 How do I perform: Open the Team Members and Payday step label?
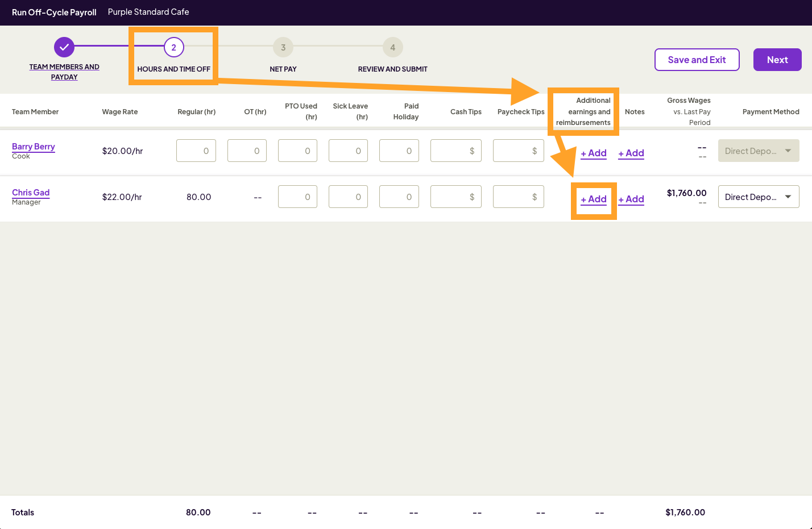pyautogui.click(x=64, y=72)
